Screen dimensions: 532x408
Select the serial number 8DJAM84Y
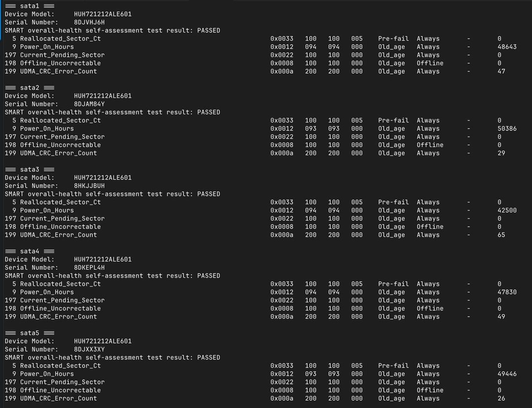pos(89,104)
